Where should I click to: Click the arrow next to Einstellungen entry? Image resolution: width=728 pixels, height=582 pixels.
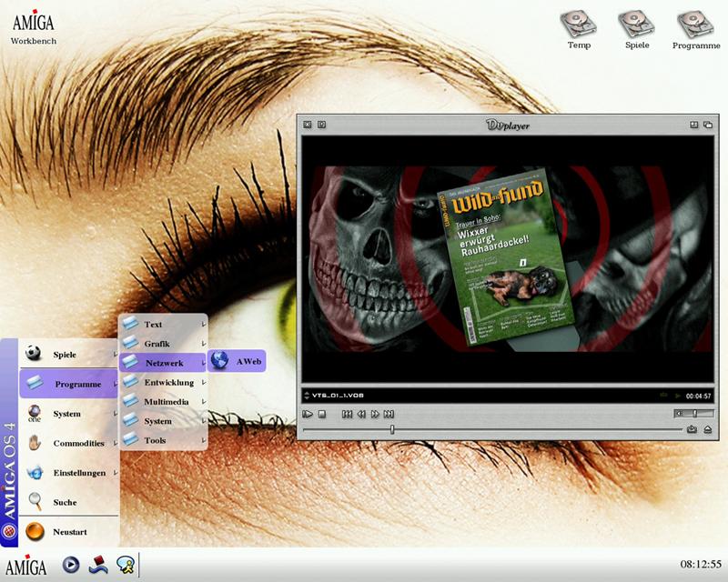point(115,473)
